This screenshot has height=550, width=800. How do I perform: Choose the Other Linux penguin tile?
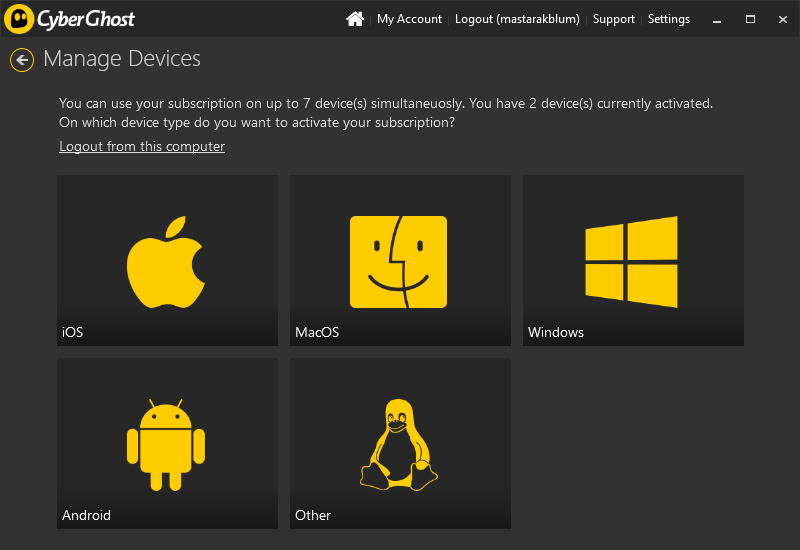pos(401,443)
